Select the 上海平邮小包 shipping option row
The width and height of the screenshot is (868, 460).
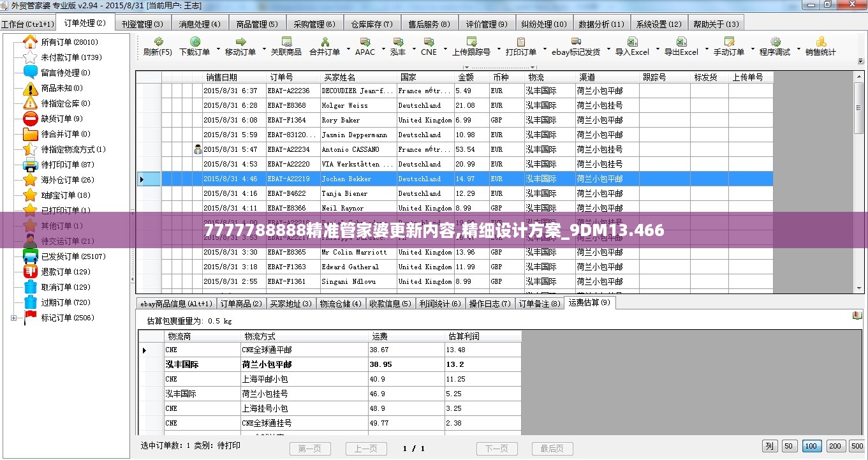point(330,379)
